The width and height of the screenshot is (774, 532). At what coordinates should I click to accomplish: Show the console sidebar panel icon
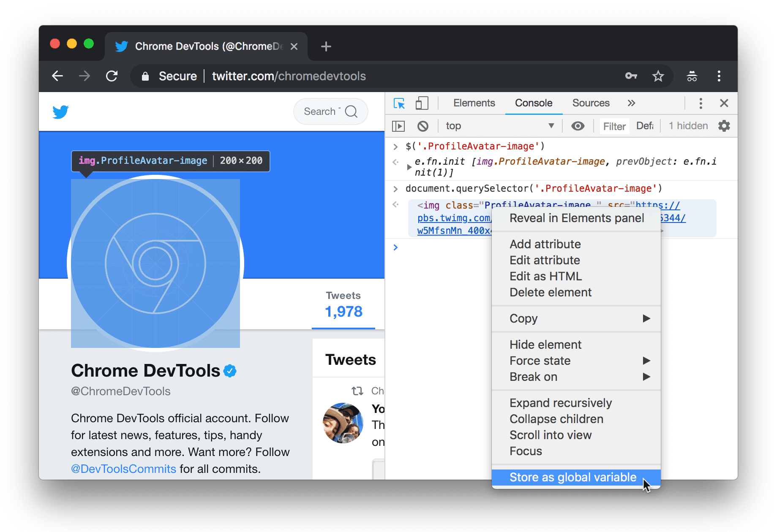tap(398, 126)
